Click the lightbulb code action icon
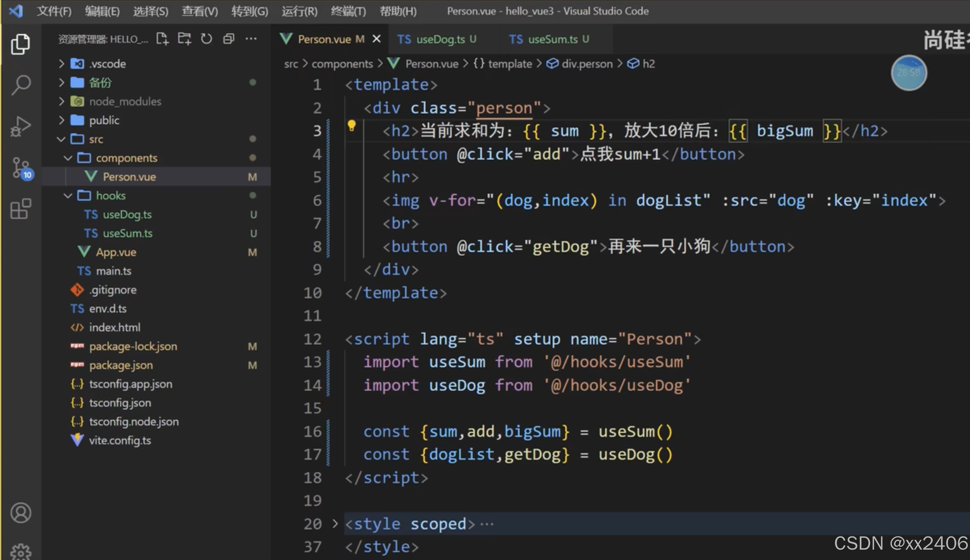 coord(351,125)
